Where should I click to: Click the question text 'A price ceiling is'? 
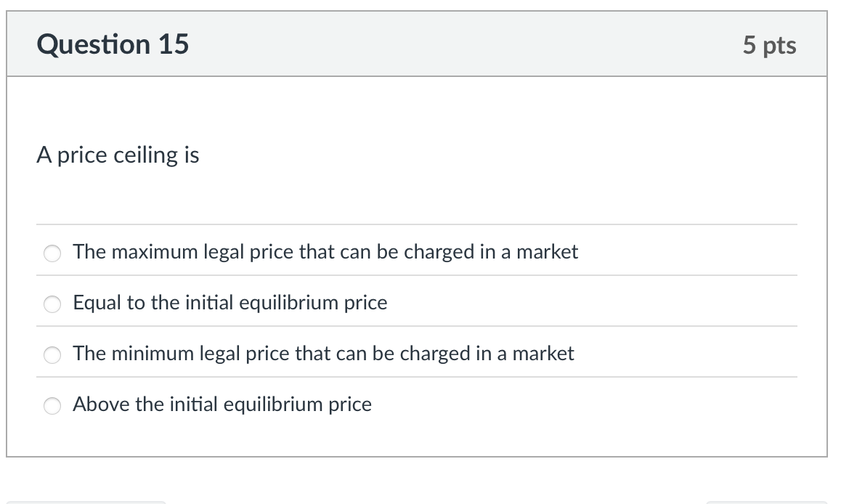coord(118,155)
